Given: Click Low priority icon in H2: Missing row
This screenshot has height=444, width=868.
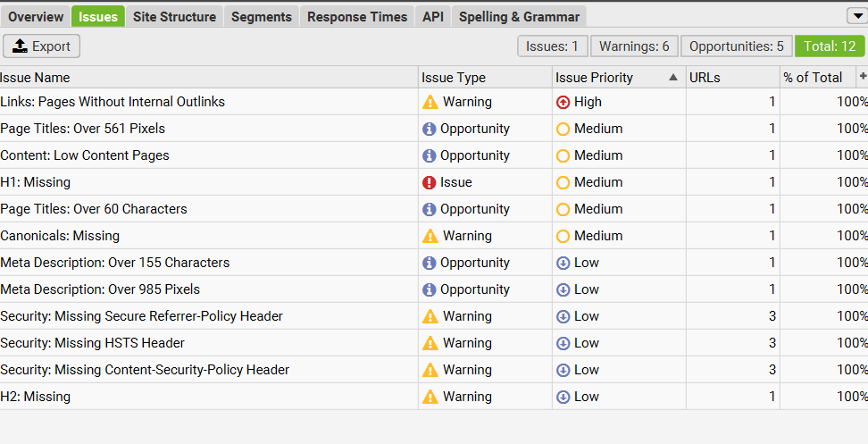Looking at the screenshot, I should point(563,397).
